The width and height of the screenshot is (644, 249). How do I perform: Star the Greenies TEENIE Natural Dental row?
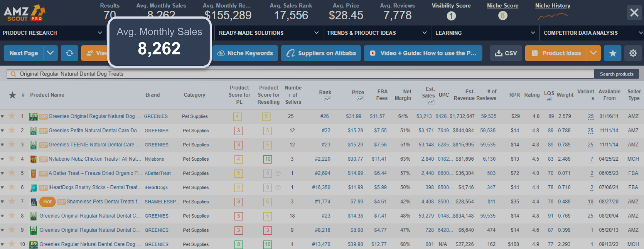(12, 144)
